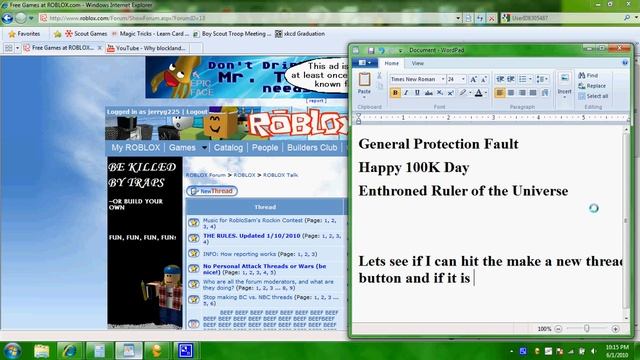Image resolution: width=640 pixels, height=360 pixels.
Task: Switch to Internet Explorer taskbar icon
Action: 70,351
